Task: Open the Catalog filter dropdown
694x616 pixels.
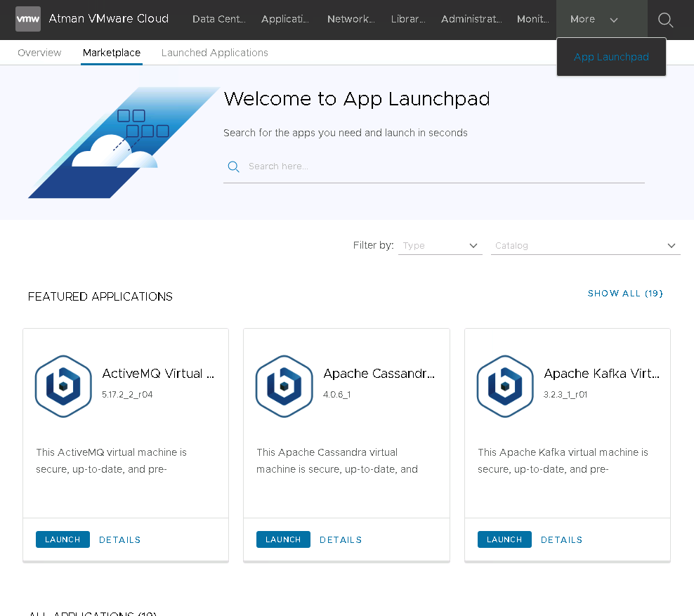Action: click(585, 246)
